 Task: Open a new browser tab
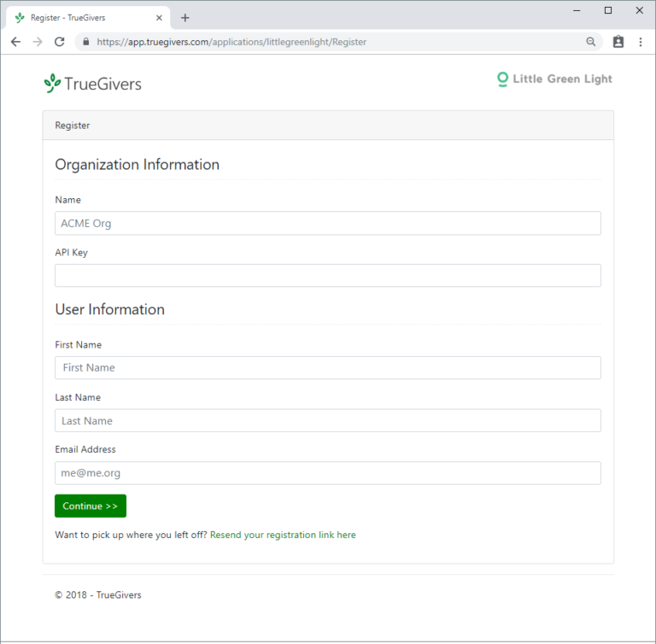[x=185, y=18]
